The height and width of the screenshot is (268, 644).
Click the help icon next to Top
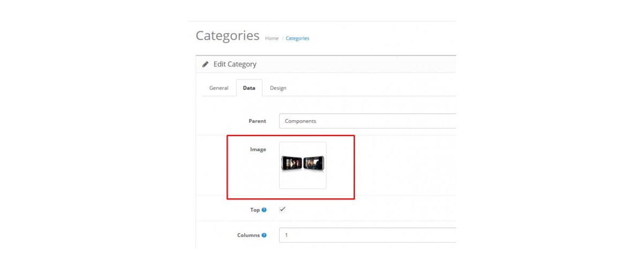(x=264, y=210)
